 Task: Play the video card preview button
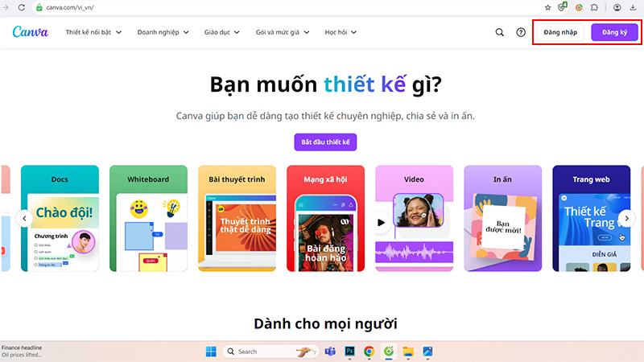tap(382, 223)
